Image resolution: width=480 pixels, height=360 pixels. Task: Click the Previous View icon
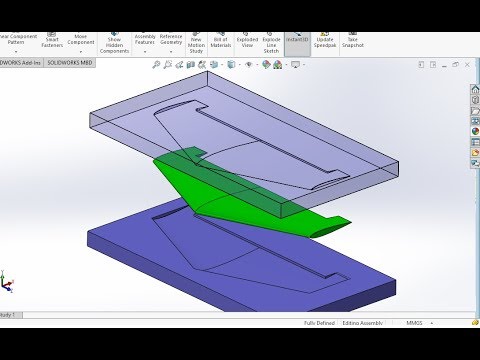pos(179,65)
